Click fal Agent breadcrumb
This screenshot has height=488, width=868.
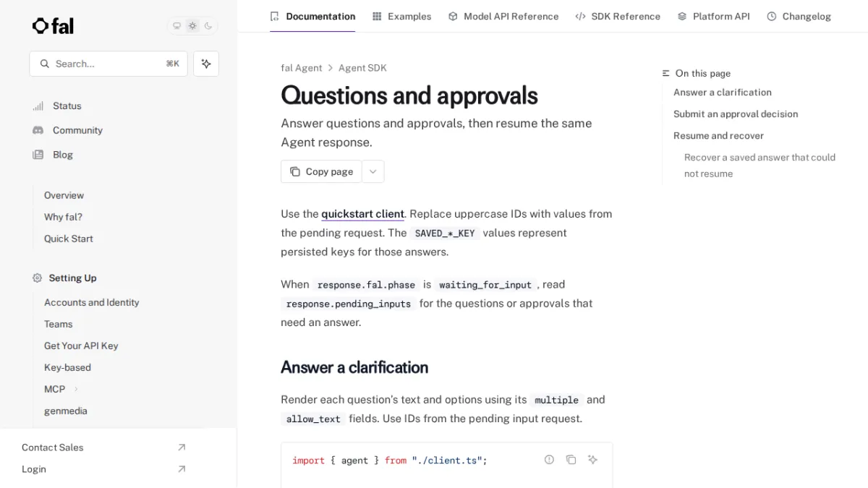point(302,68)
